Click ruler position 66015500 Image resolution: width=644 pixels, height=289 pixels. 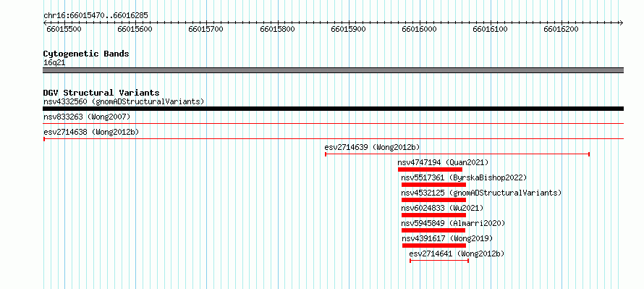click(x=64, y=29)
